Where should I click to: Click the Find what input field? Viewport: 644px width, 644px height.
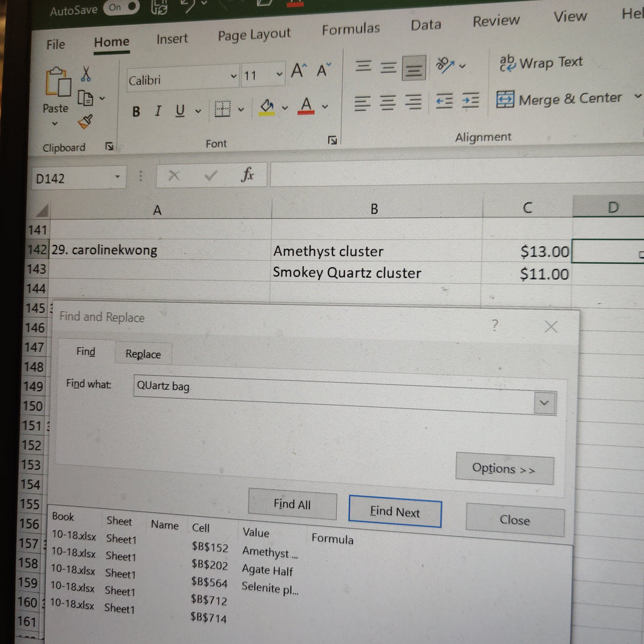pos(334,394)
